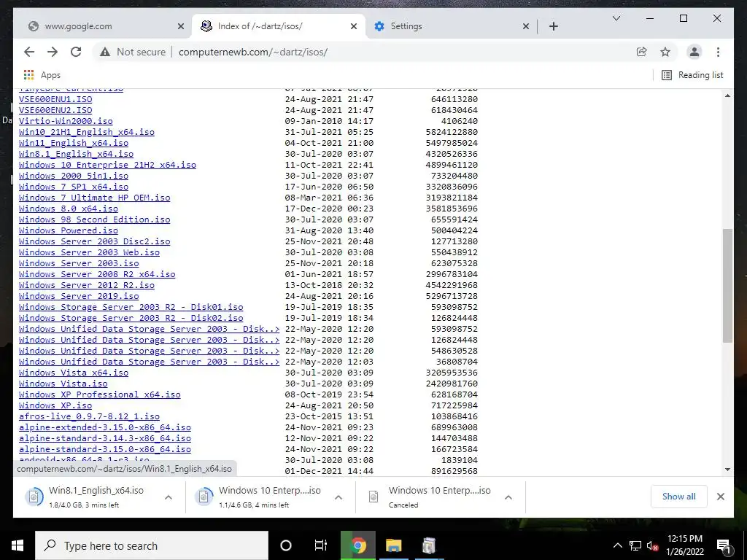Open afros-live_0.9.7-8.12_1.iso link
747x560 pixels.
point(89,416)
